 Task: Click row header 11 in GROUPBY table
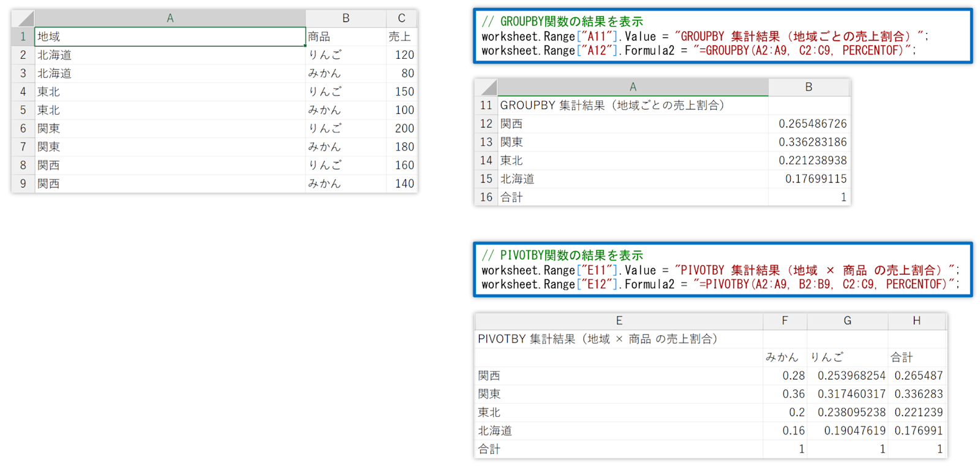click(x=486, y=105)
